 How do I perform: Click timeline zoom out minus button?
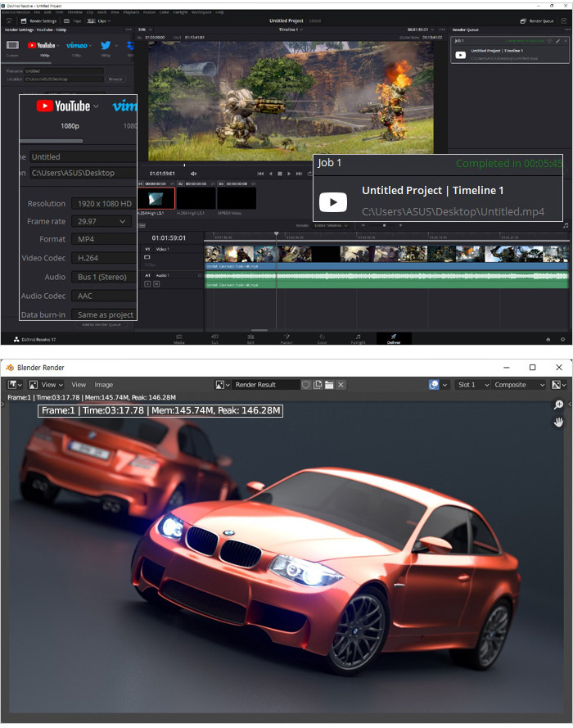coord(363,226)
